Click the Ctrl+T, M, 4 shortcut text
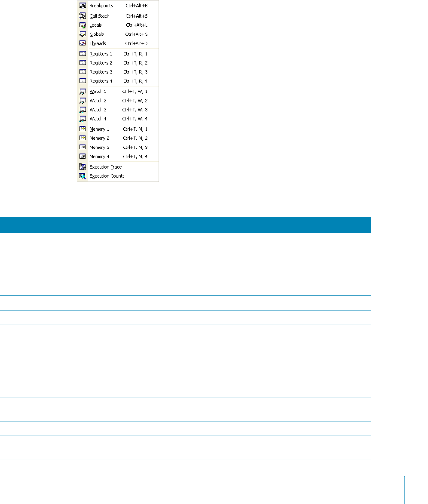This screenshot has width=428, height=504. pos(135,157)
